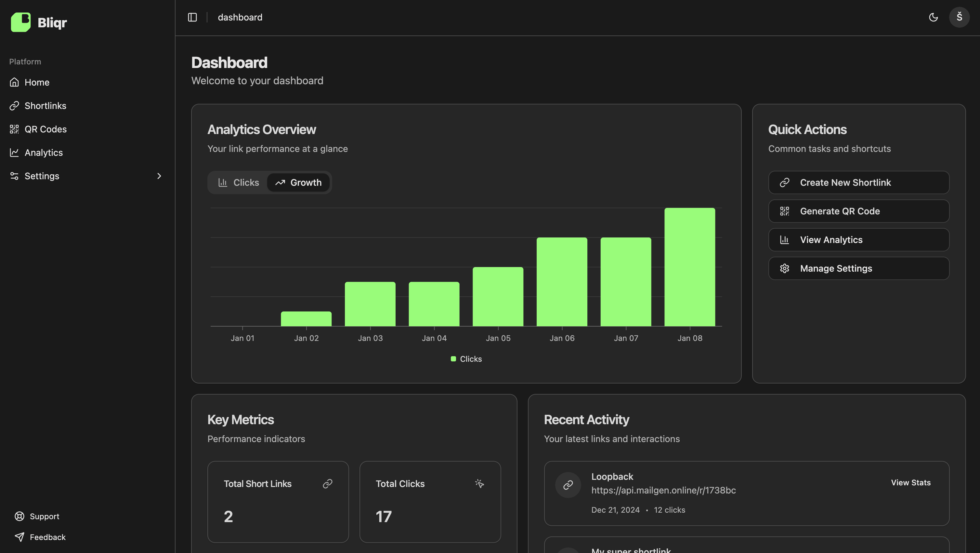The width and height of the screenshot is (980, 553).
Task: Navigate to Analytics in sidebar
Action: click(x=87, y=152)
